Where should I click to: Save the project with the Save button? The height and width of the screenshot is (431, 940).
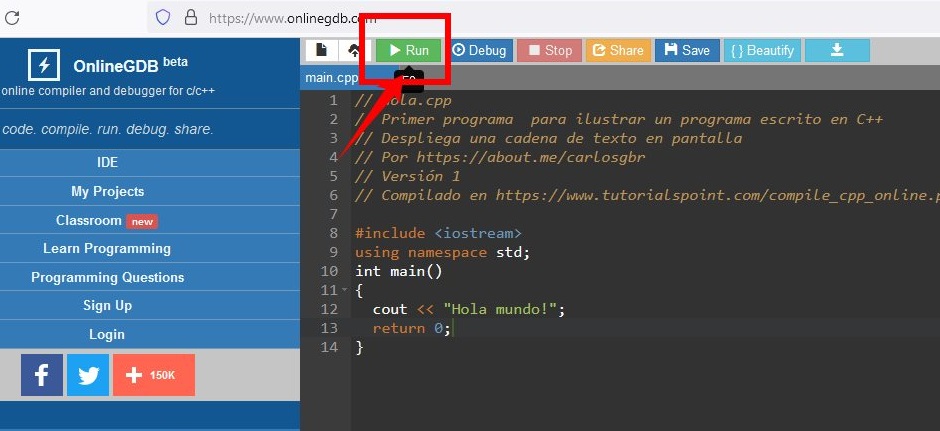[x=687, y=50]
